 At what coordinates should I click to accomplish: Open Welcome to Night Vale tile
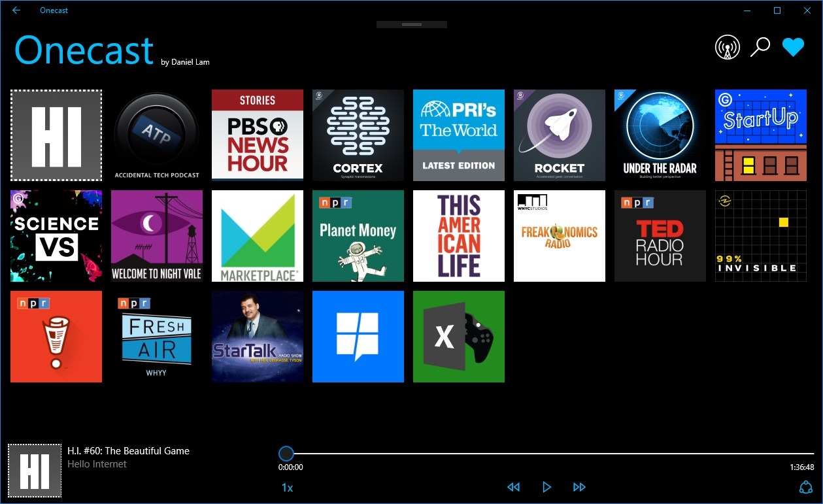157,236
